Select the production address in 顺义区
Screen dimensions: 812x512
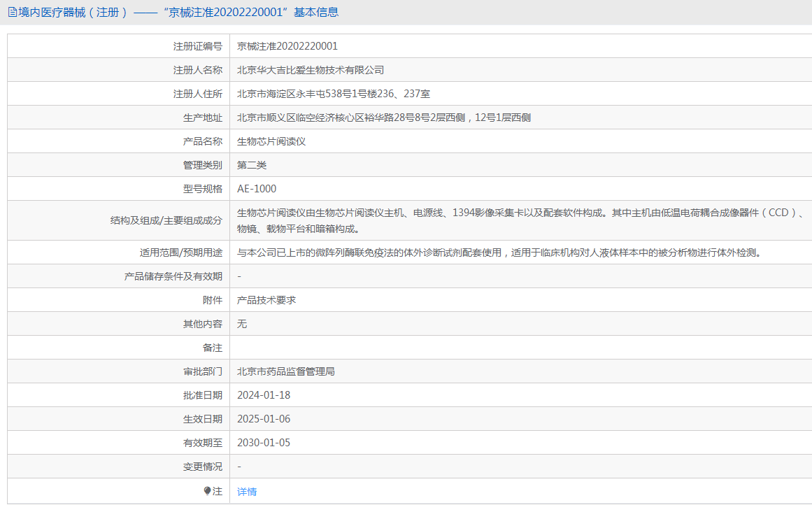click(x=383, y=118)
